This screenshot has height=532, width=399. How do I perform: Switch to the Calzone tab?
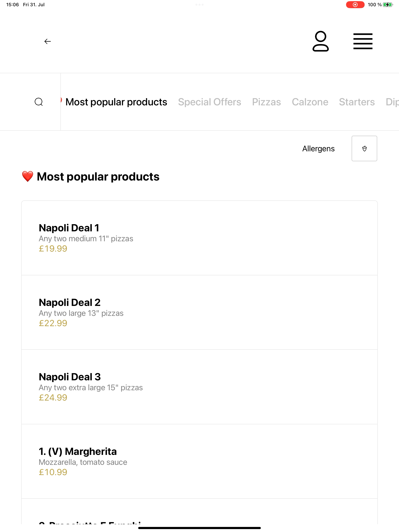point(310,102)
